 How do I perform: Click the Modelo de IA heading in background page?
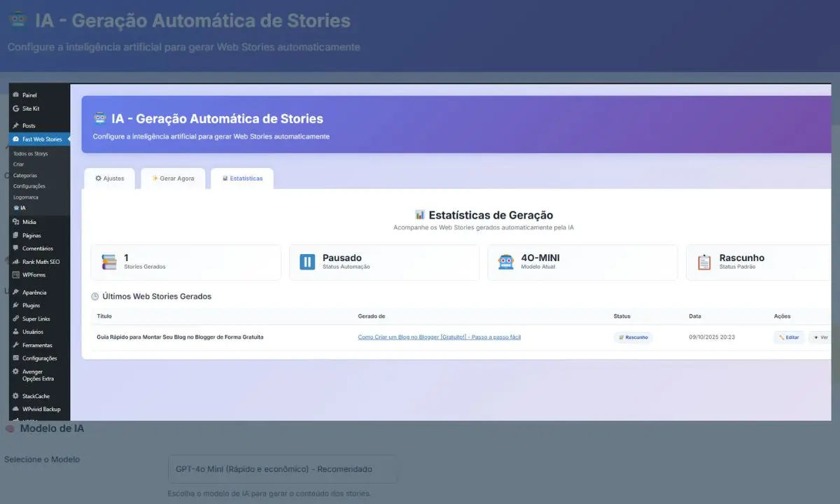(52, 428)
